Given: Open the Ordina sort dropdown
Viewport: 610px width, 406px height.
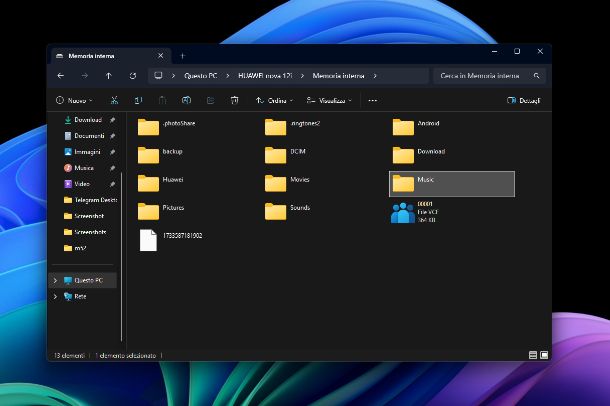Looking at the screenshot, I should 274,100.
